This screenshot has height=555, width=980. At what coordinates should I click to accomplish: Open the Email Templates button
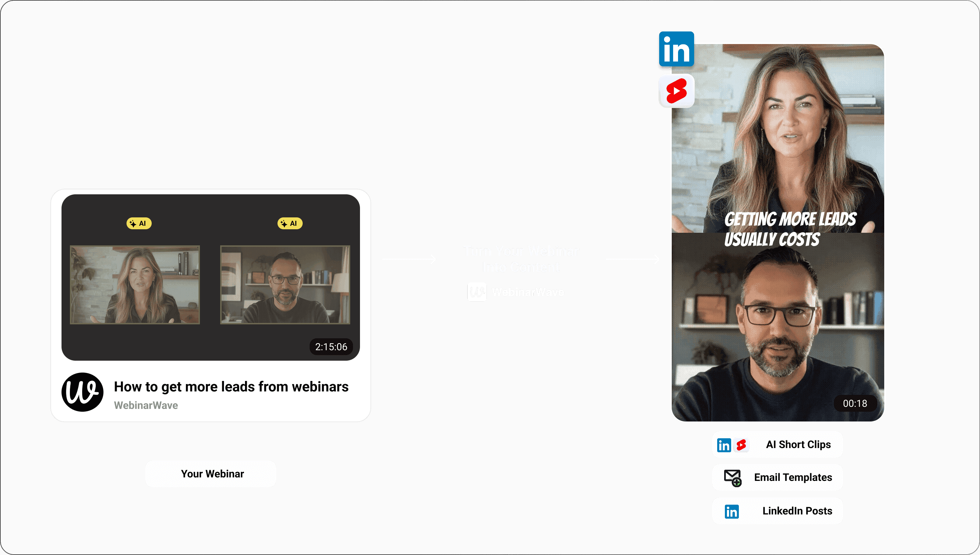coord(793,477)
